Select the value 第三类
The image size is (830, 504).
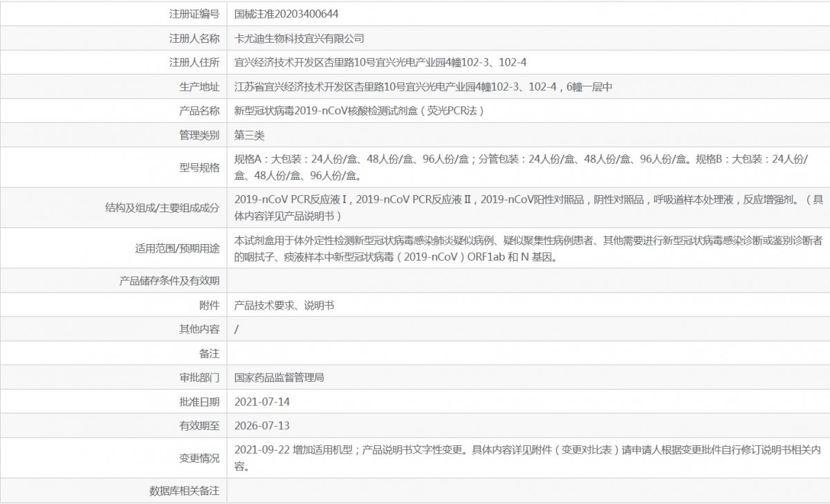coord(249,135)
